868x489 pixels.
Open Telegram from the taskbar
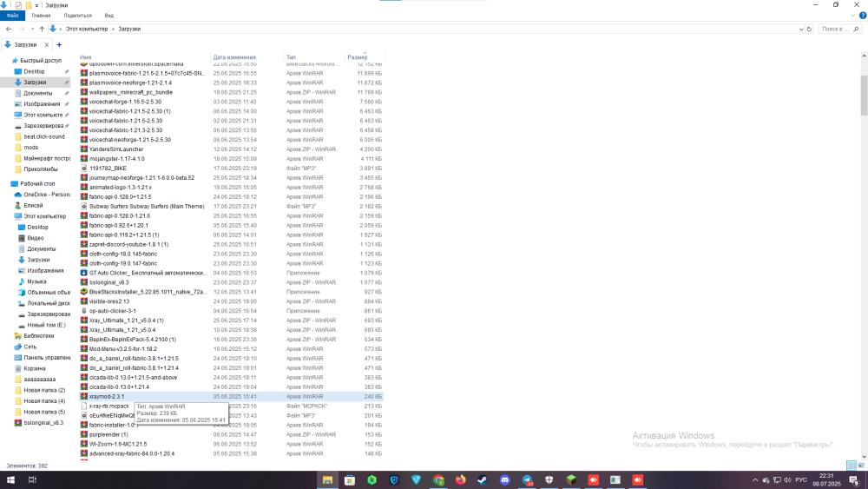527,480
